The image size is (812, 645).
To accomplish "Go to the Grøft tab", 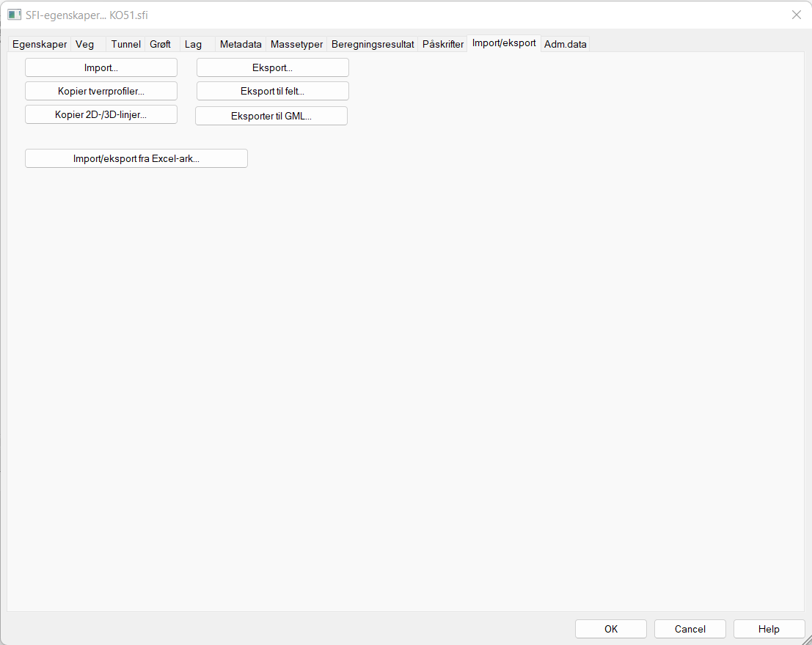I will (160, 45).
